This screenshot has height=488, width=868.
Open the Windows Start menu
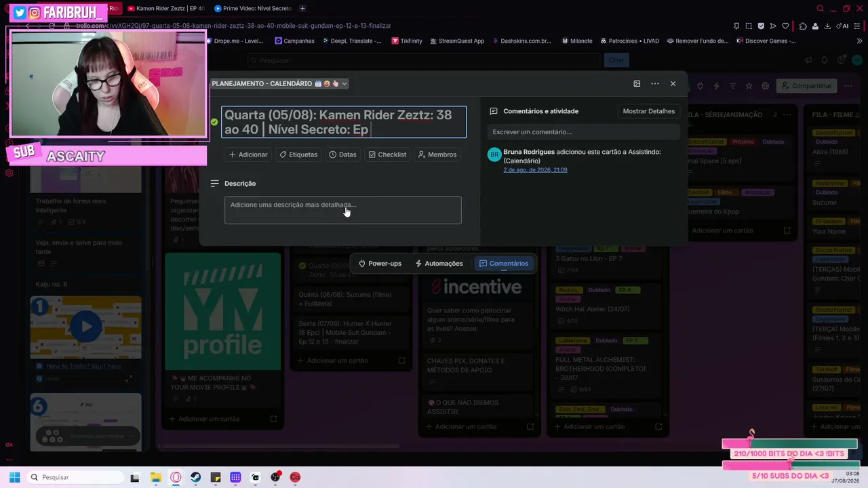tap(14, 477)
